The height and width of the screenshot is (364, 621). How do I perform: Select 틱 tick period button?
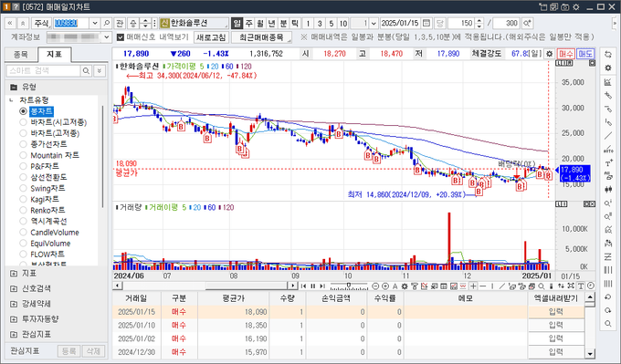click(295, 24)
